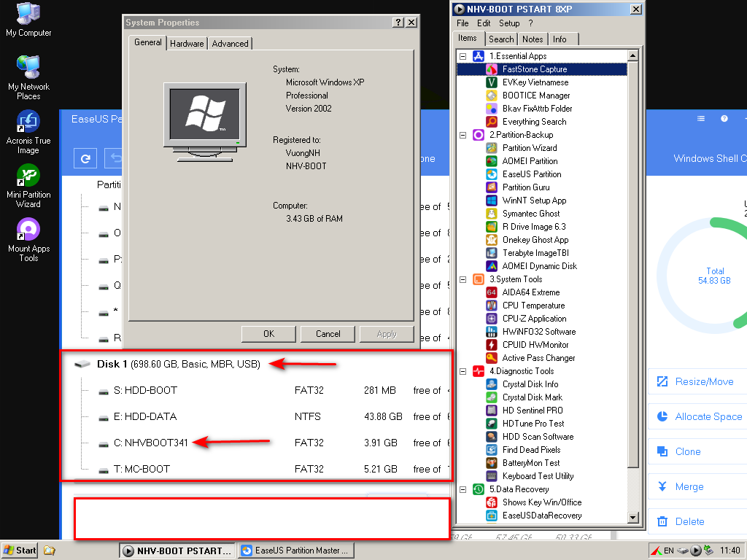
Task: Open AOMEI Dynamic Disk entry
Action: coord(539,266)
